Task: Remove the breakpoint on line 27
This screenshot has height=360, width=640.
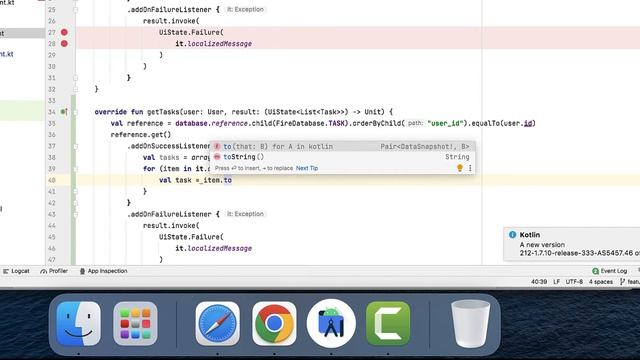Action: pyautogui.click(x=64, y=32)
